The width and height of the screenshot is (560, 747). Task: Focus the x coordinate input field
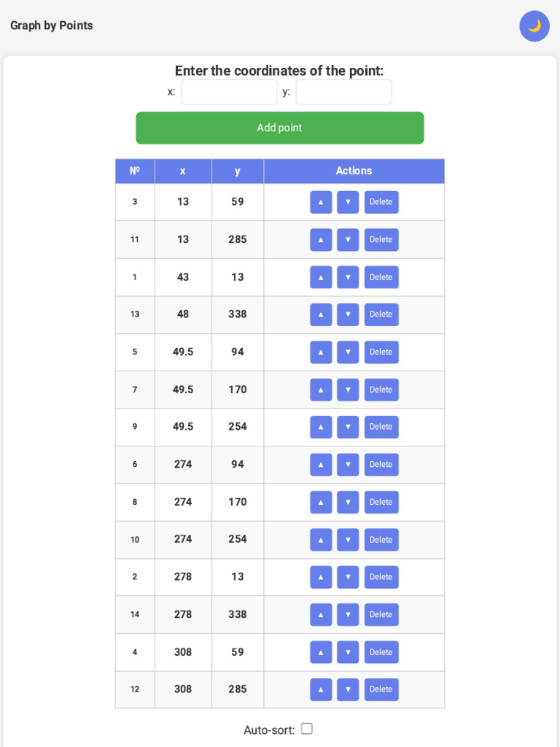(229, 92)
